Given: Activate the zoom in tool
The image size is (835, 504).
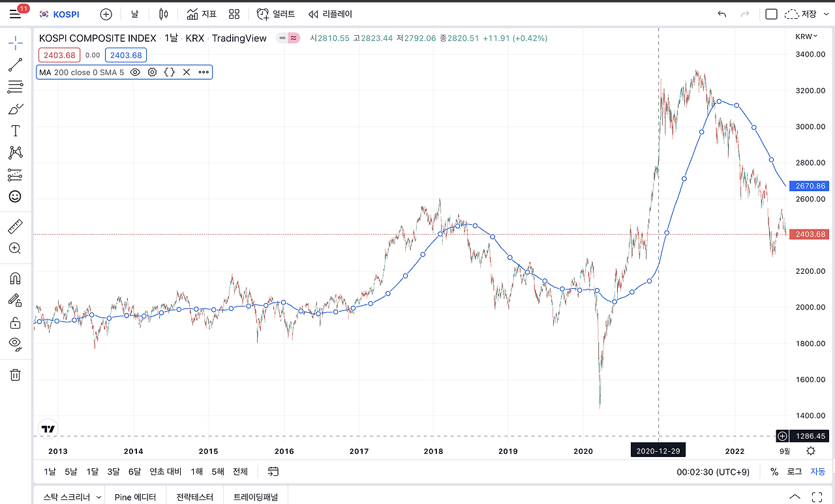Looking at the screenshot, I should 16,248.
